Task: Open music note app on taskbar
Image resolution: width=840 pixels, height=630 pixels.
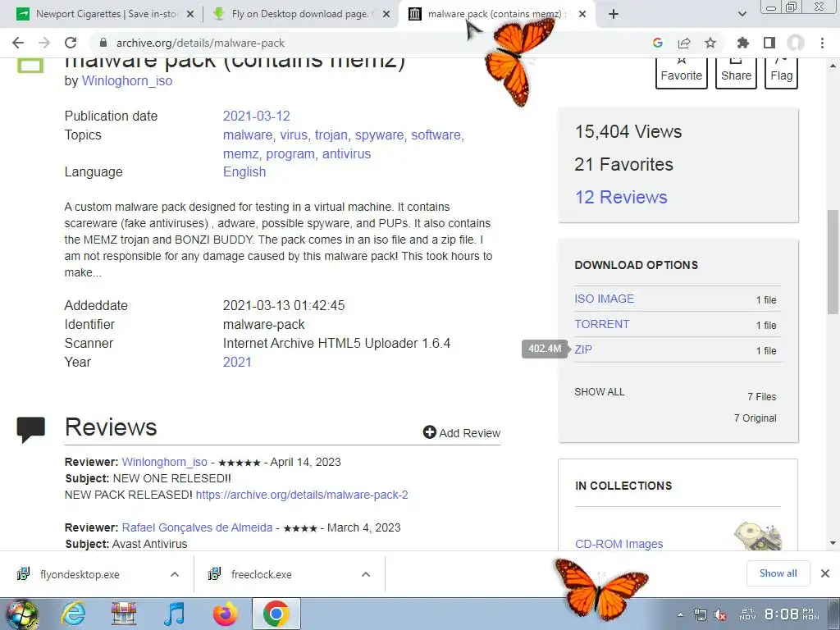Action: point(174,614)
